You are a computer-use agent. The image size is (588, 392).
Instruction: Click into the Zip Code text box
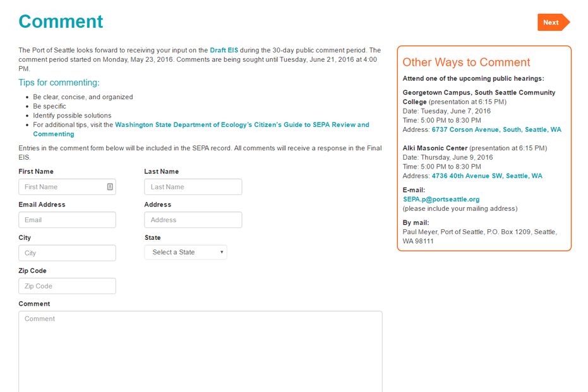(67, 286)
